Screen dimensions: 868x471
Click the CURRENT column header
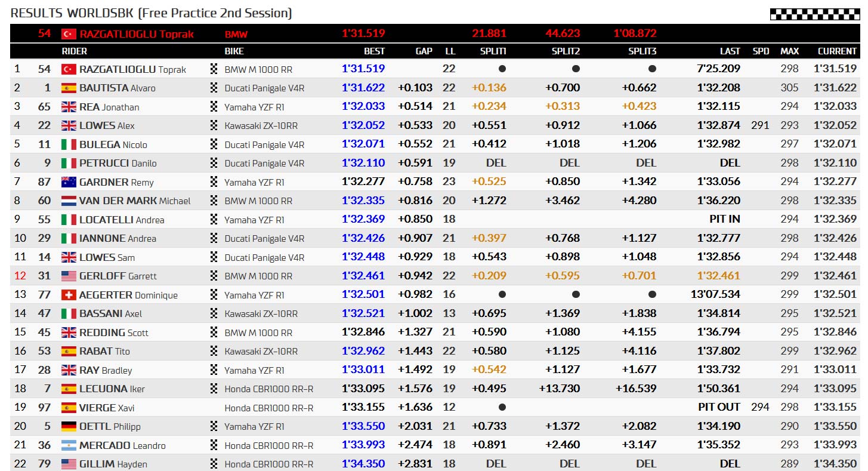coord(837,51)
